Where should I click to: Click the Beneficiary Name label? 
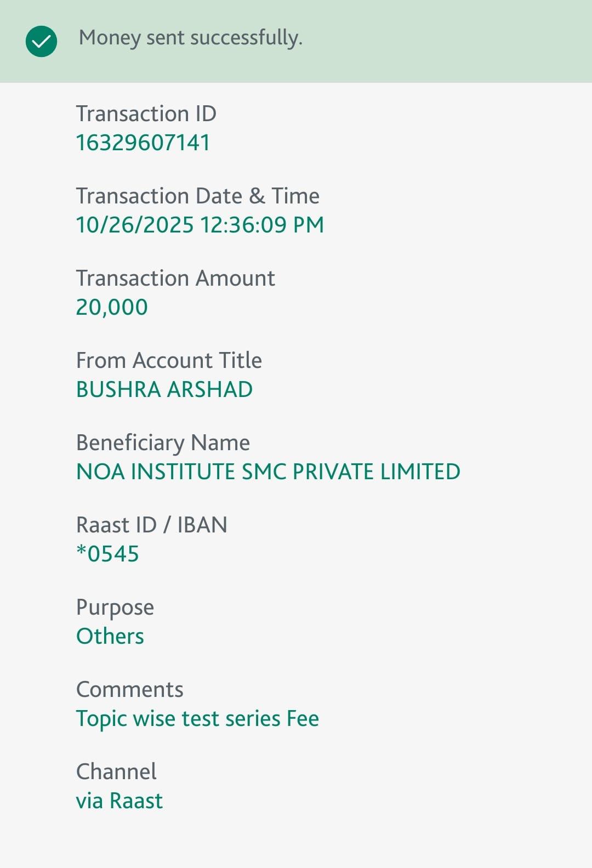tap(163, 442)
